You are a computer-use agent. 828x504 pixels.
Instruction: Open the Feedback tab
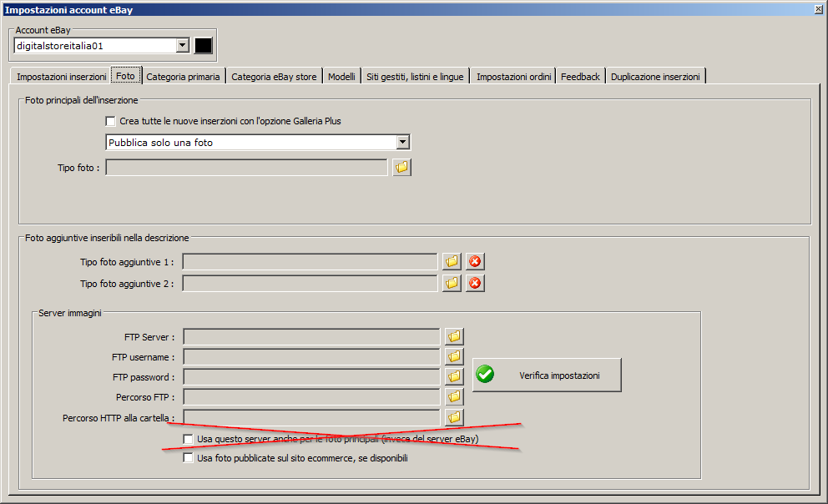tap(580, 77)
